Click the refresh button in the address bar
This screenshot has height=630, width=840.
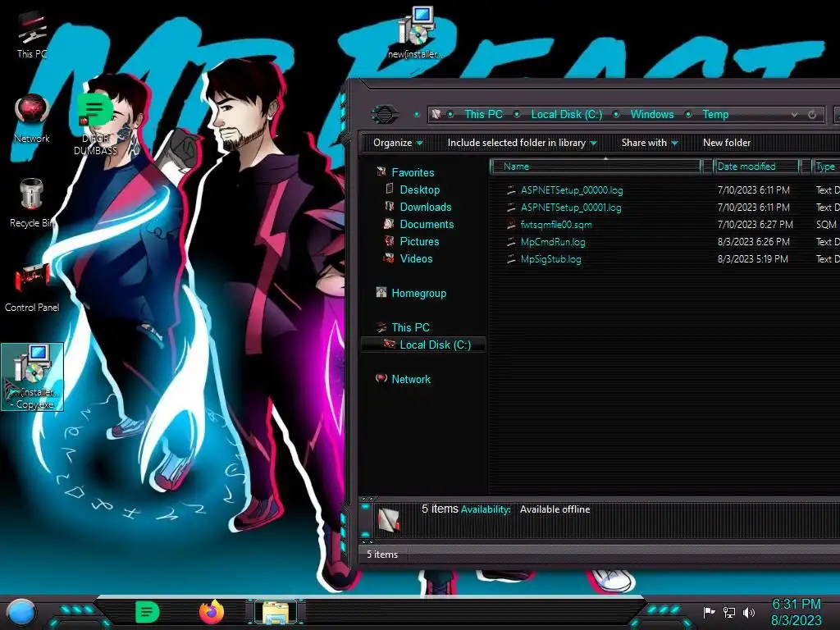click(812, 114)
